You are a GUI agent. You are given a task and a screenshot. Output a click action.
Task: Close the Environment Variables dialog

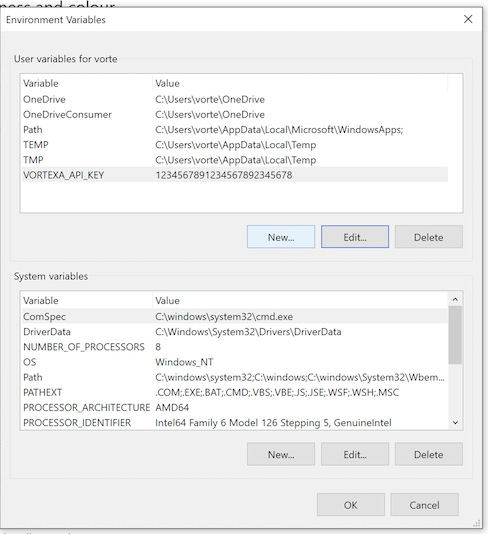pos(468,19)
